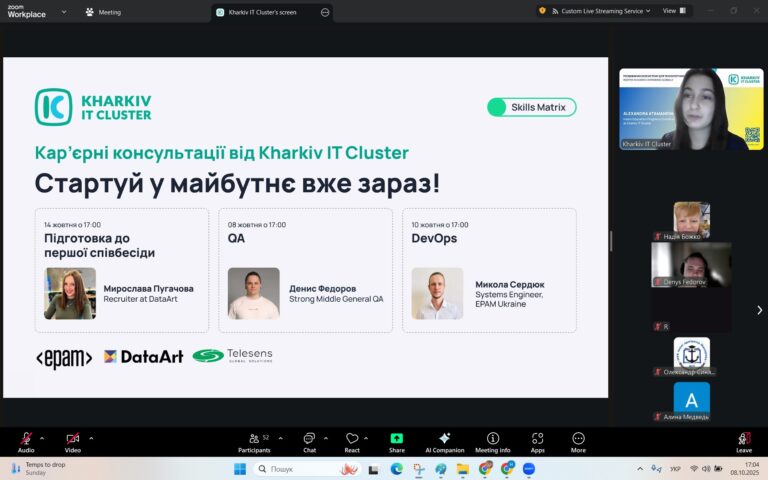Open the View layout menu
The width and height of the screenshot is (768, 480).
674,11
